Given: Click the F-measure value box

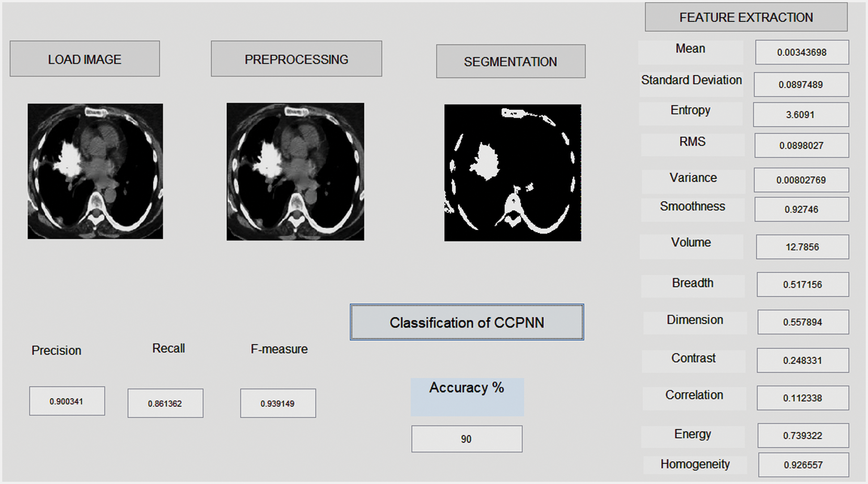Looking at the screenshot, I should pyautogui.click(x=278, y=403).
